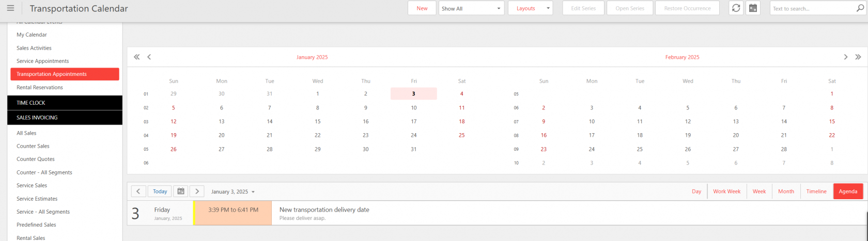The width and height of the screenshot is (868, 241).
Task: Open Service Appointments in sidebar
Action: tap(43, 61)
